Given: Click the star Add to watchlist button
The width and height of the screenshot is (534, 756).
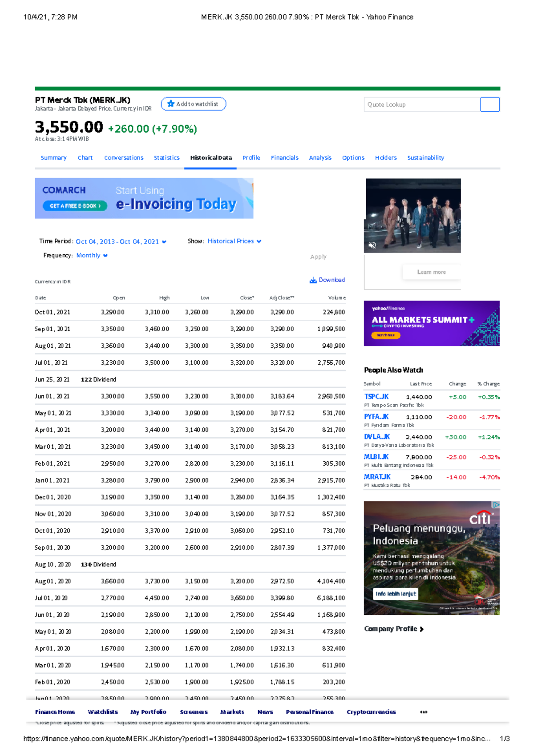Looking at the screenshot, I should pos(193,104).
